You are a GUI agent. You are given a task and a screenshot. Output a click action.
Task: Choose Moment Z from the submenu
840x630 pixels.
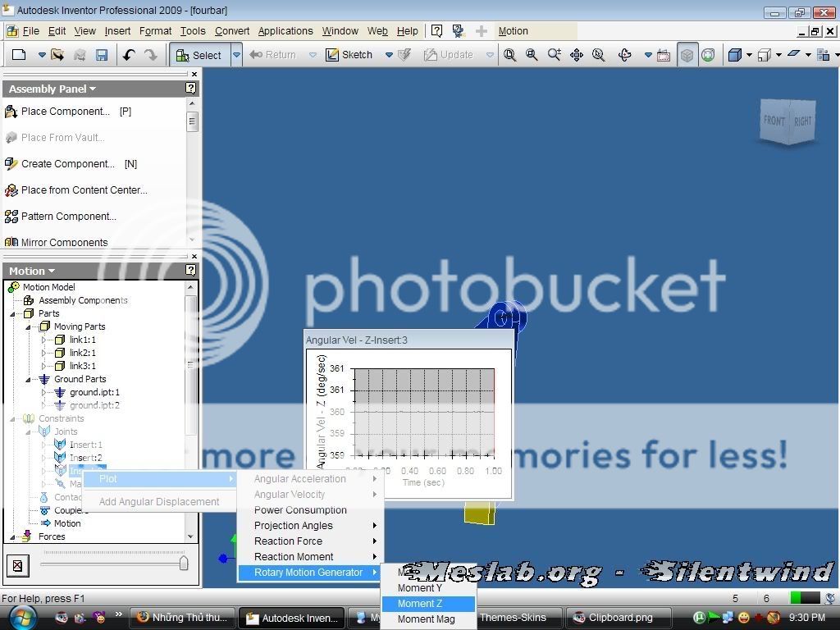click(428, 604)
